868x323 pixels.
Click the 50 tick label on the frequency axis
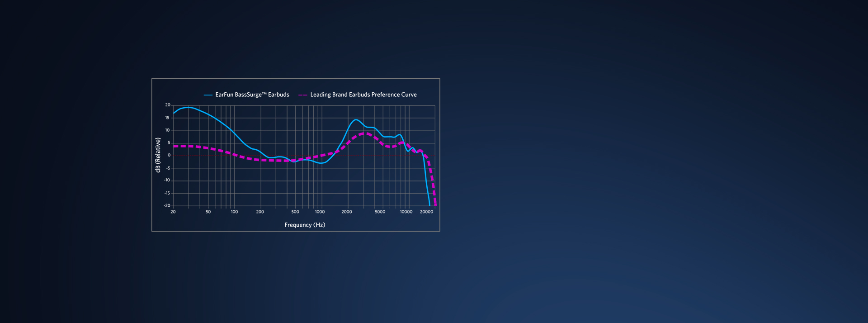208,212
